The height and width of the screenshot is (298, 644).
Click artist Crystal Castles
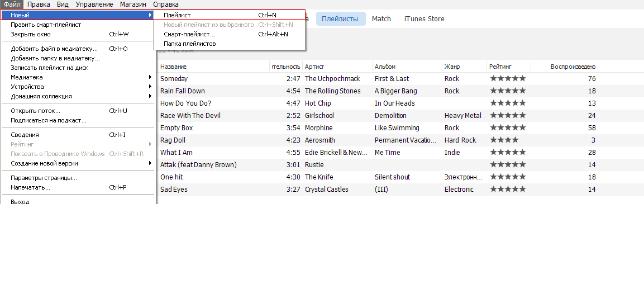pyautogui.click(x=327, y=190)
